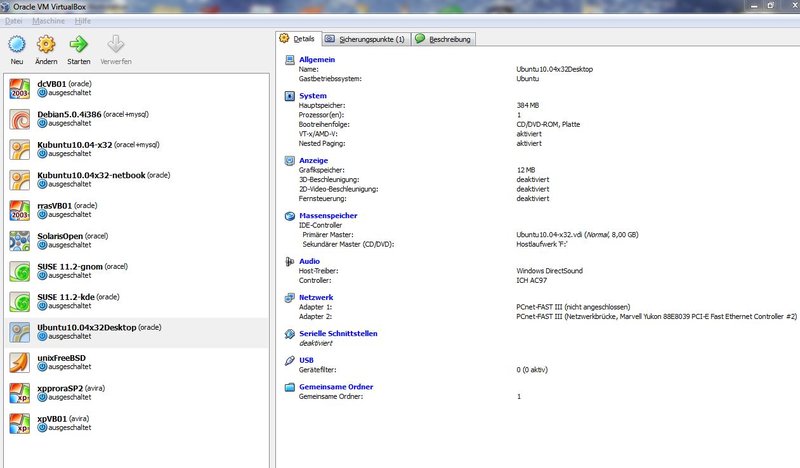Select the SUSE 11.2-kde machine name

pos(66,297)
